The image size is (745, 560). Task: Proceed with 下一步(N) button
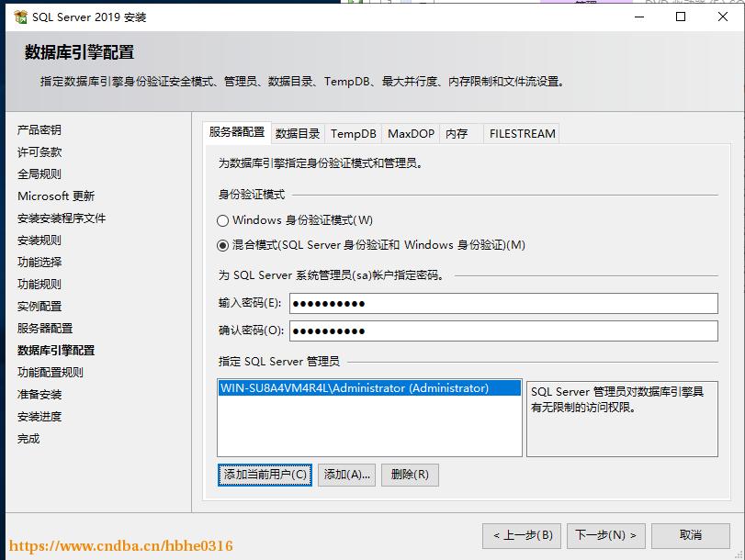605,536
